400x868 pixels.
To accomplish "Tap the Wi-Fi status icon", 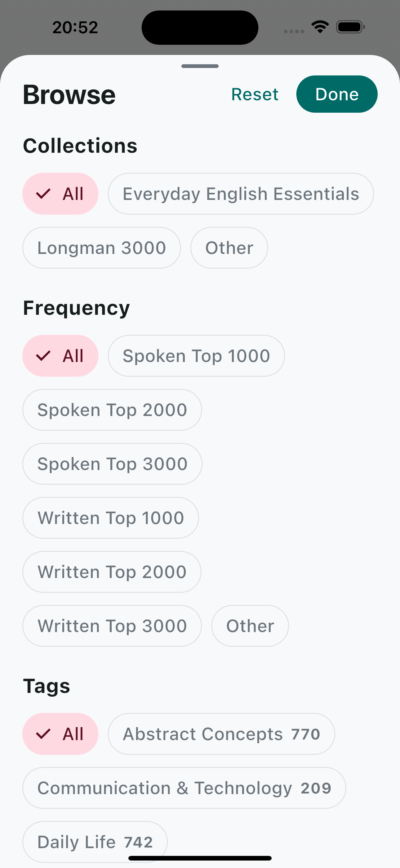I will (x=320, y=27).
